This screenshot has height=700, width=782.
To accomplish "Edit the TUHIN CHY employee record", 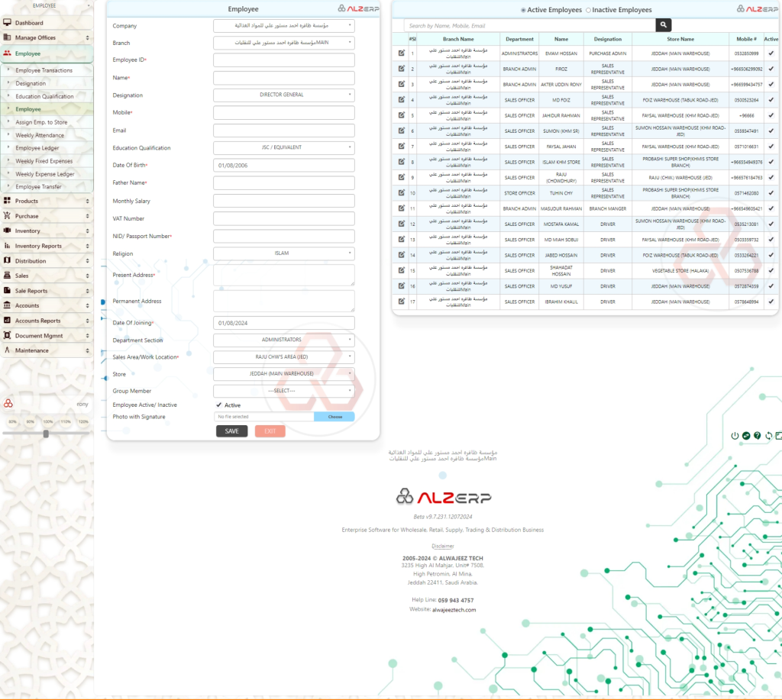I will (x=401, y=192).
